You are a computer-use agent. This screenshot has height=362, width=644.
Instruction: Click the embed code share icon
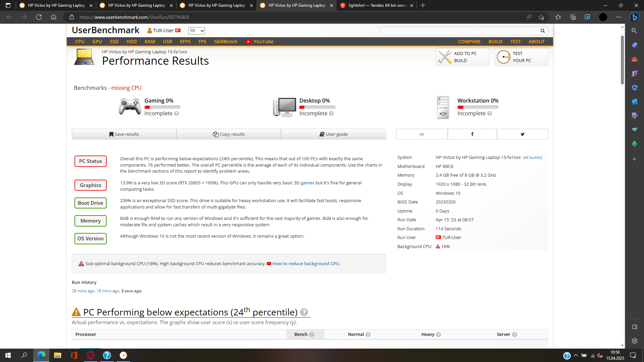pyautogui.click(x=422, y=134)
